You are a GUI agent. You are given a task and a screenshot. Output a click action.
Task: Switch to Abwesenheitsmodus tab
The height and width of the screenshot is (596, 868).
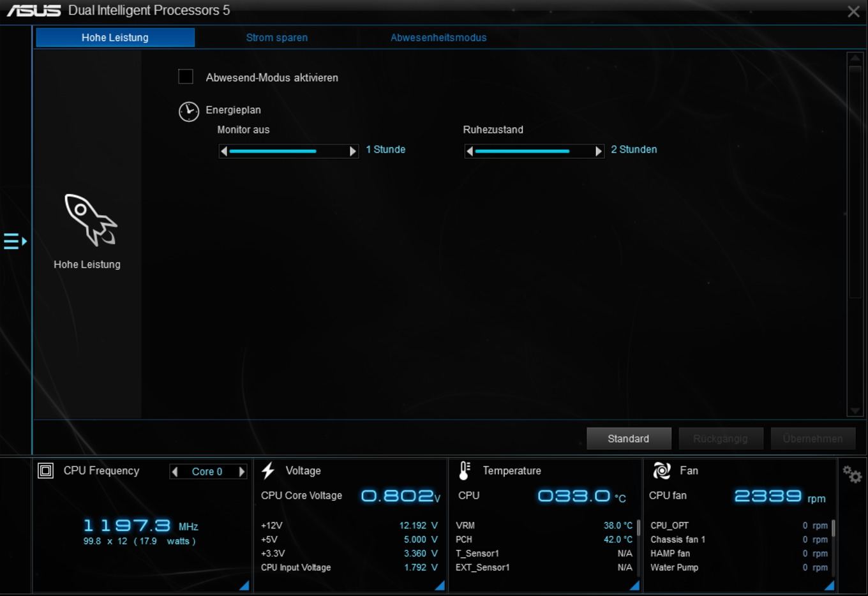point(438,38)
